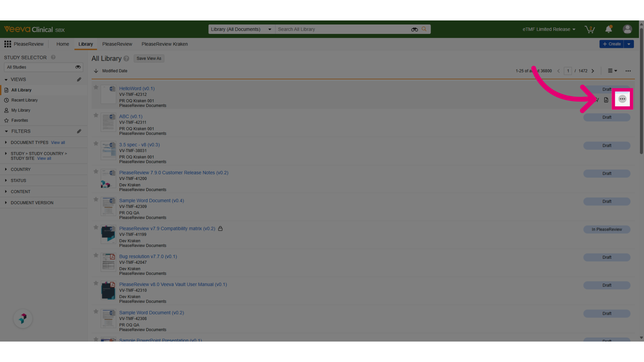Edit Filters with the pencil icon
Screen dimensions: 644x362
(79, 131)
